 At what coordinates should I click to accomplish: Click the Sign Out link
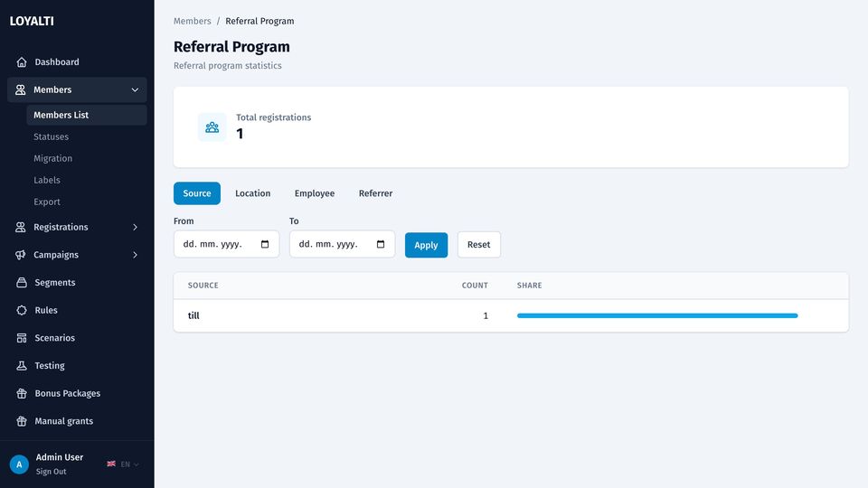[x=51, y=472]
